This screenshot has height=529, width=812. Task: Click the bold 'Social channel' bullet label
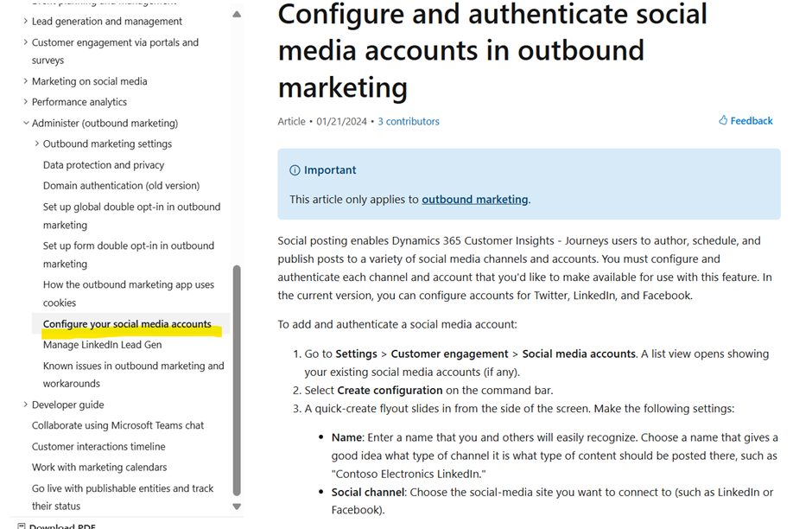tap(368, 492)
